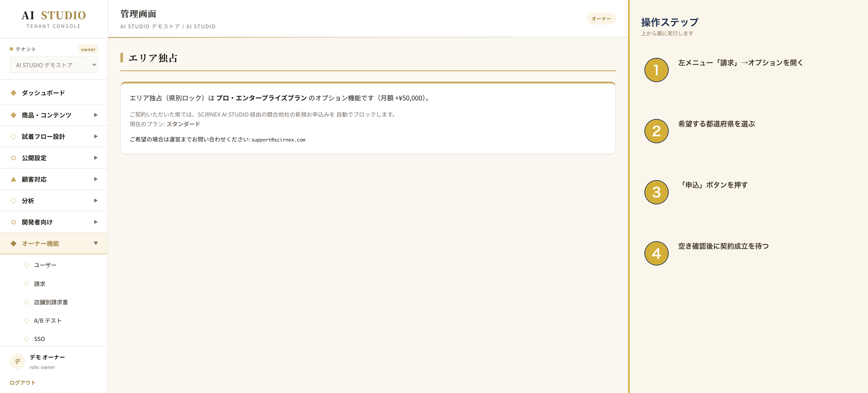The height and width of the screenshot is (393, 868).
Task: Select 顧客対応 in the sidebar
Action: pos(54,179)
